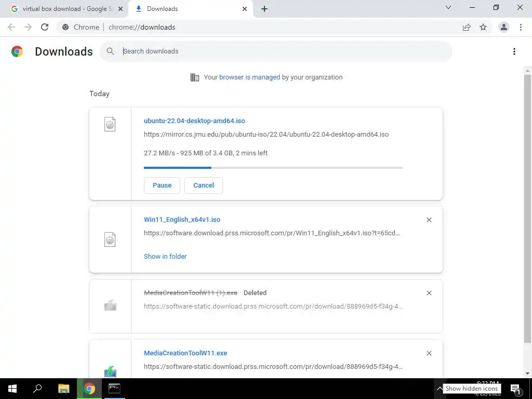This screenshot has height=399, width=532.
Task: Open Chrome's three-dot main menu
Action: [521, 27]
